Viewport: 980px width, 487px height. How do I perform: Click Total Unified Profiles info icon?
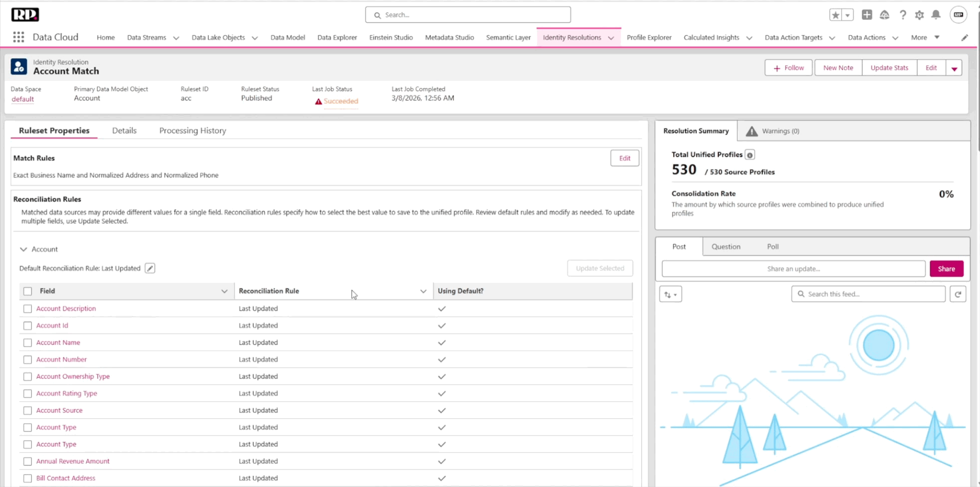click(x=749, y=155)
